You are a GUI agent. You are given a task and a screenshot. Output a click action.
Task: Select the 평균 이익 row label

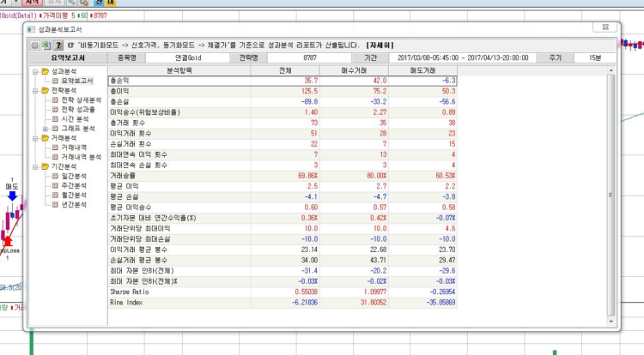(x=124, y=186)
